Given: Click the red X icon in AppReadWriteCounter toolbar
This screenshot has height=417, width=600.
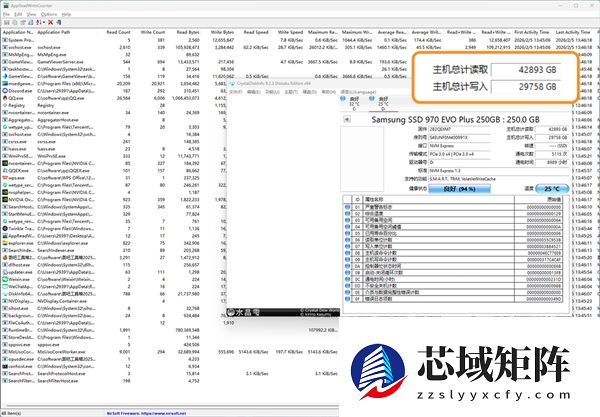Looking at the screenshot, I should 51,23.
